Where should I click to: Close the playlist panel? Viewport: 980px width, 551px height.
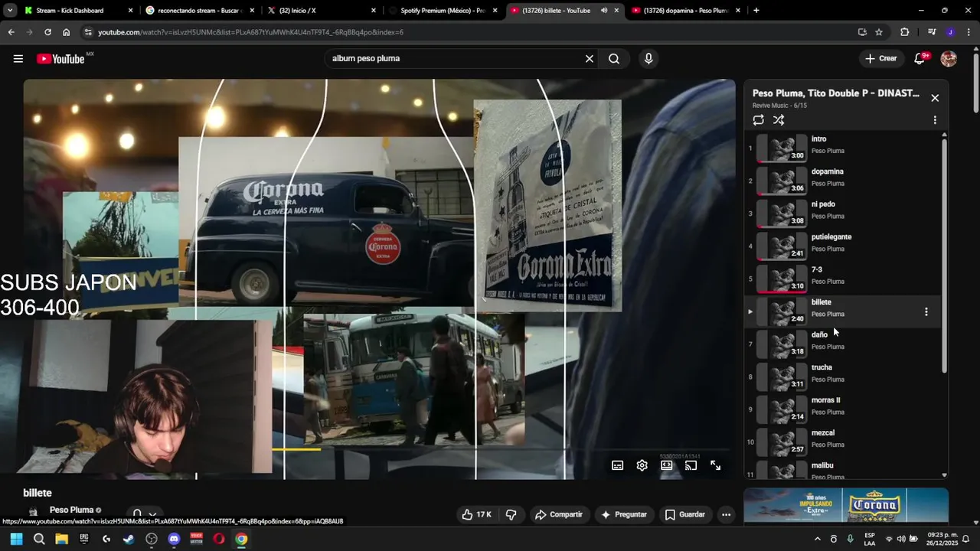pyautogui.click(x=935, y=98)
